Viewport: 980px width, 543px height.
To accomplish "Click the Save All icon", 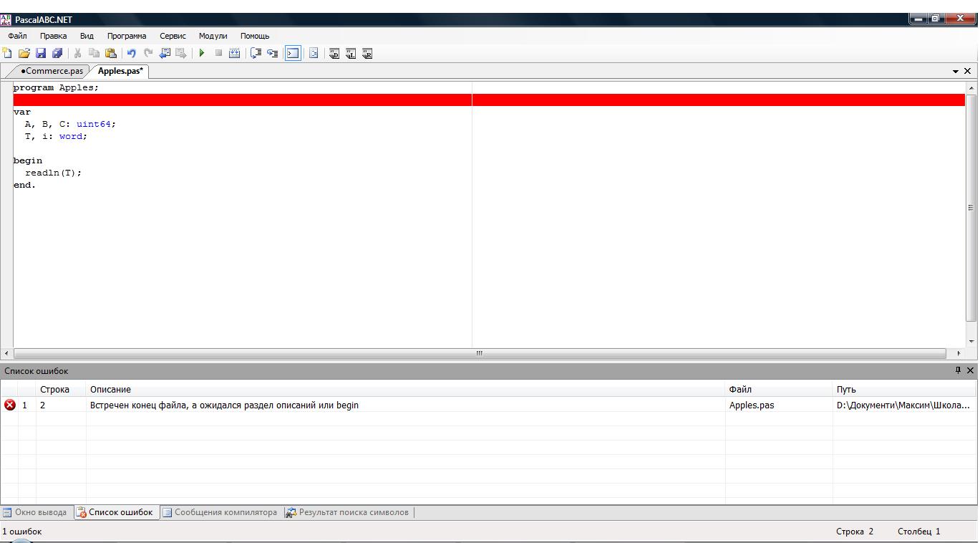I will [x=57, y=53].
